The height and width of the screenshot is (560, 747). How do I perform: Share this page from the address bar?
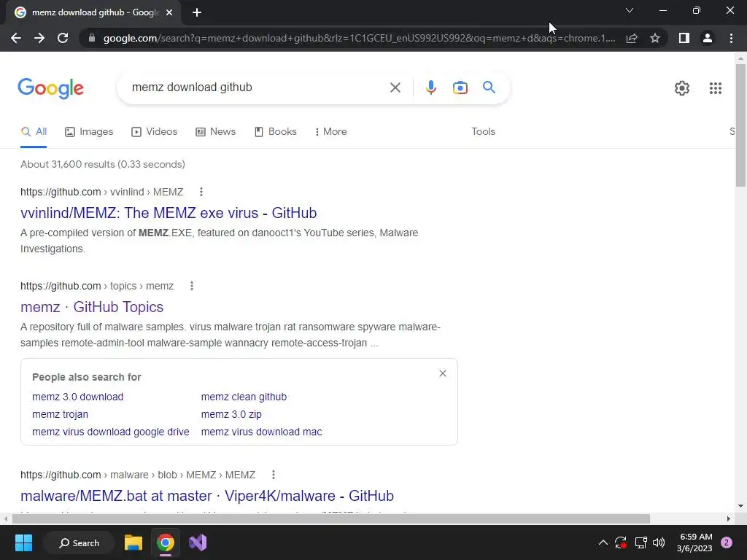click(x=632, y=38)
